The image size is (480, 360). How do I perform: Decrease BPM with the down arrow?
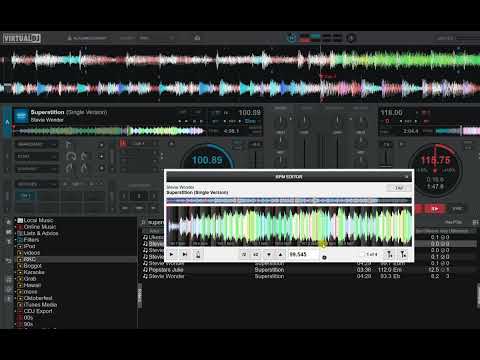pyautogui.click(x=269, y=254)
